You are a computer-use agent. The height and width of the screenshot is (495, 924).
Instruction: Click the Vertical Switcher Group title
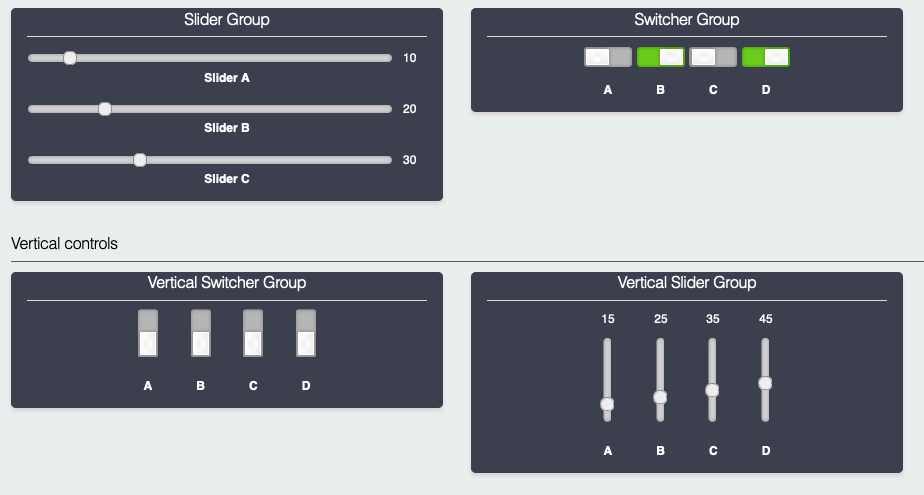click(227, 283)
